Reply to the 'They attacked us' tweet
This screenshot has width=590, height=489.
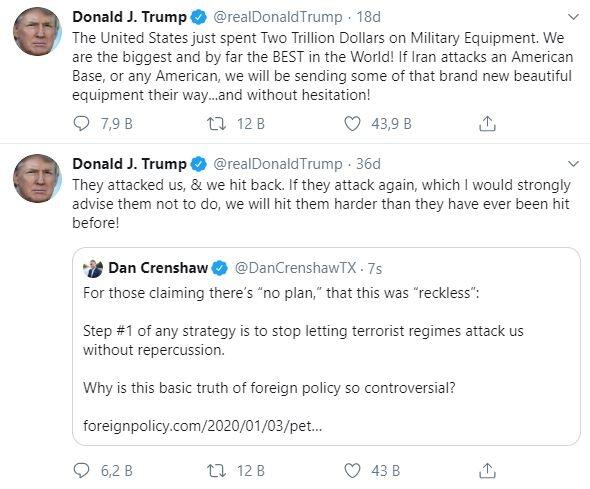click(81, 471)
